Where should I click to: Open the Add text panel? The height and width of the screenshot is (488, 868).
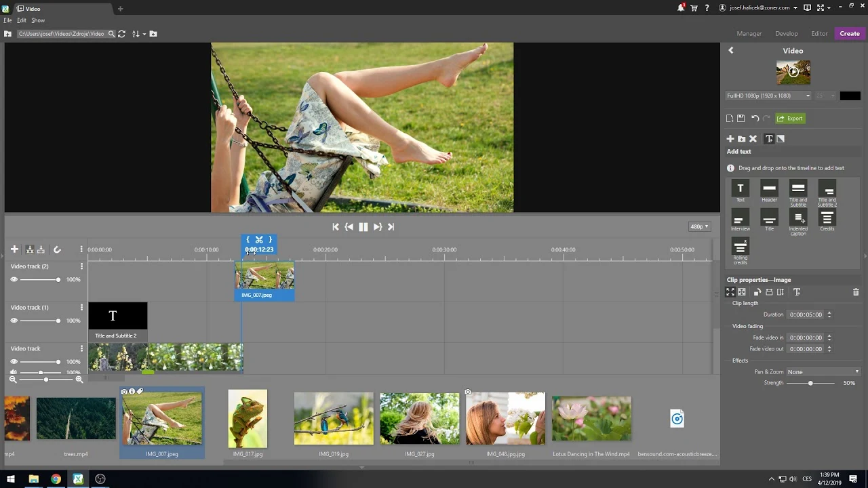pyautogui.click(x=769, y=139)
